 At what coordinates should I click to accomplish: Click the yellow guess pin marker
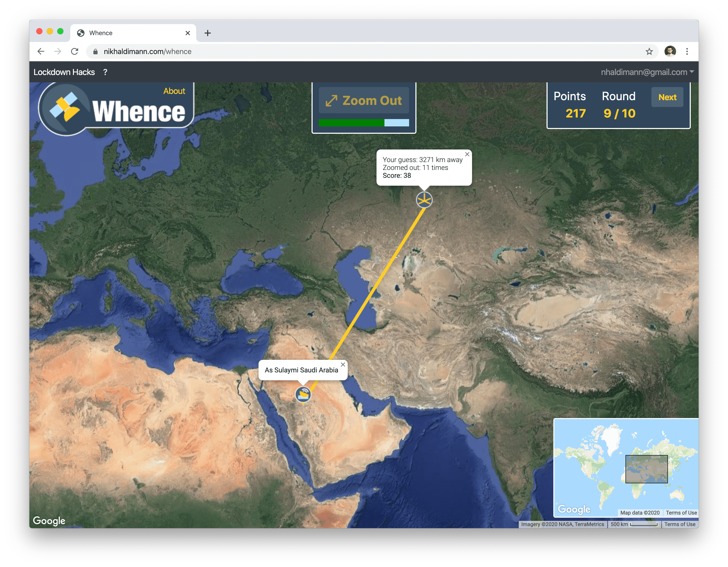[x=424, y=200]
